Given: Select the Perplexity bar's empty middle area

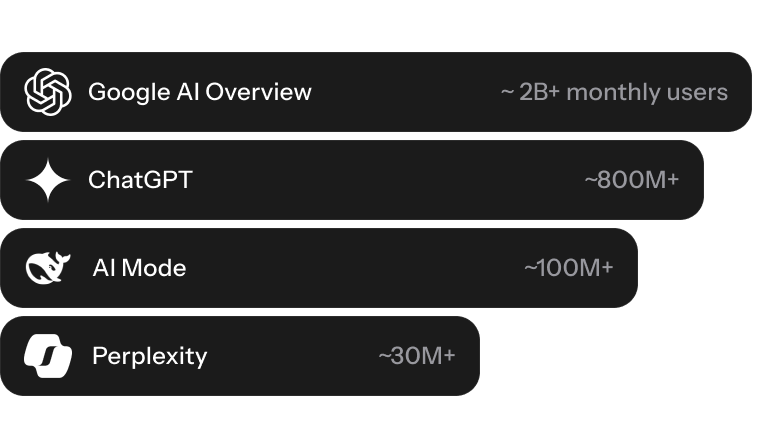Looking at the screenshot, I should coord(290,356).
